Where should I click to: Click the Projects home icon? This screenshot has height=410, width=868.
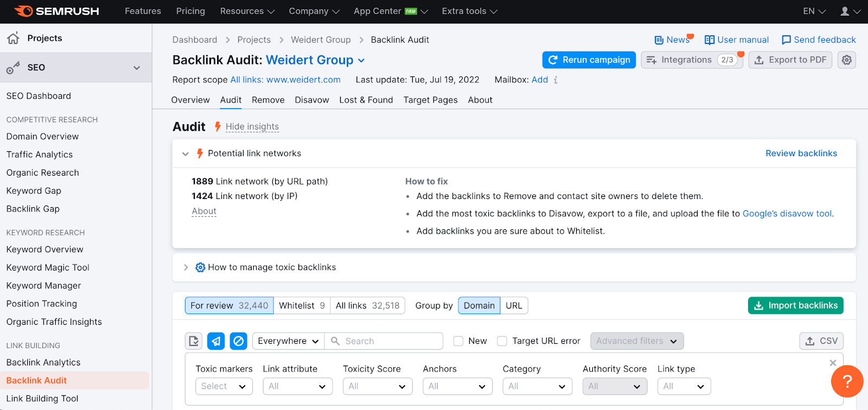pyautogui.click(x=13, y=38)
